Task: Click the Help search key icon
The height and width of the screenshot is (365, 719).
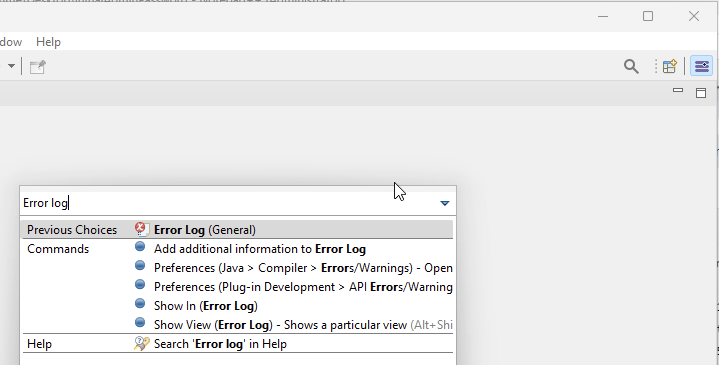Action: (x=142, y=343)
